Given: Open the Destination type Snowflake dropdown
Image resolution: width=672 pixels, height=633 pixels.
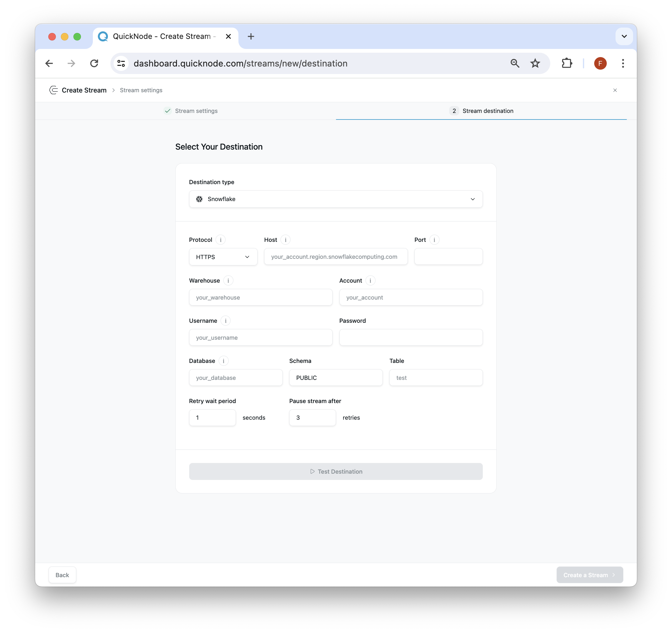Looking at the screenshot, I should pos(336,199).
